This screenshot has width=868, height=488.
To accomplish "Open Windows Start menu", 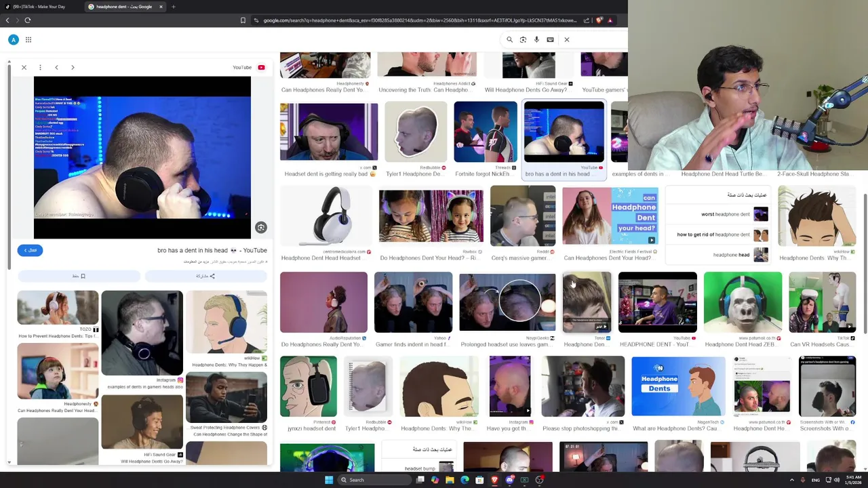I will tap(329, 480).
